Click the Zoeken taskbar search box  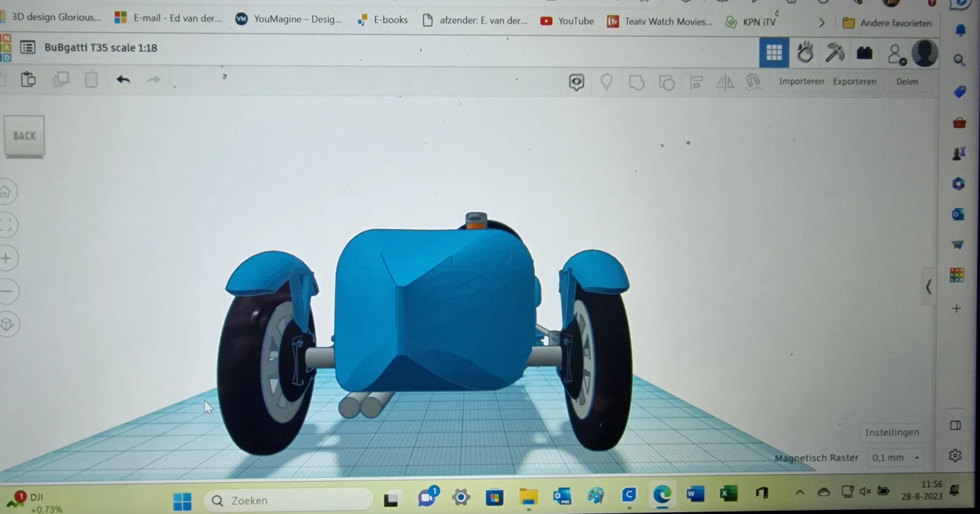pyautogui.click(x=288, y=501)
